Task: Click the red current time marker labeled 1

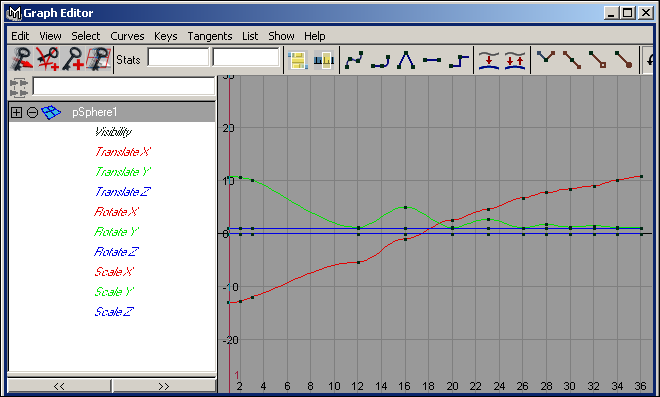Action: tap(237, 375)
